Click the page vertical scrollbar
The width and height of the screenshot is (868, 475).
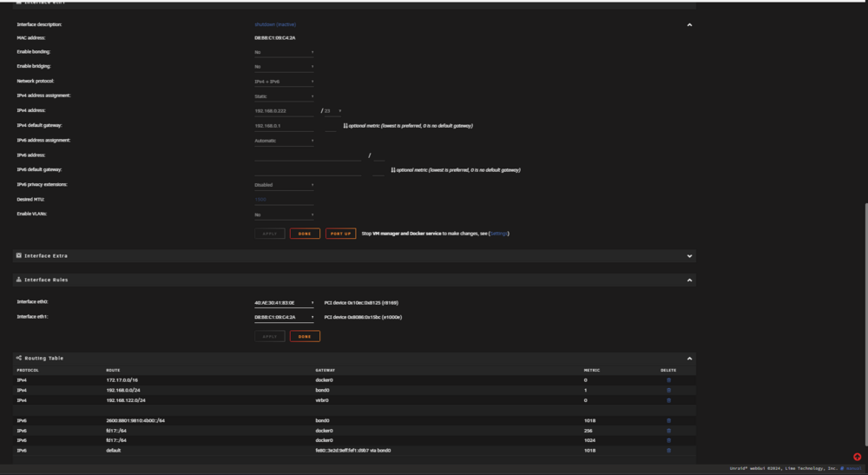[x=865, y=324]
